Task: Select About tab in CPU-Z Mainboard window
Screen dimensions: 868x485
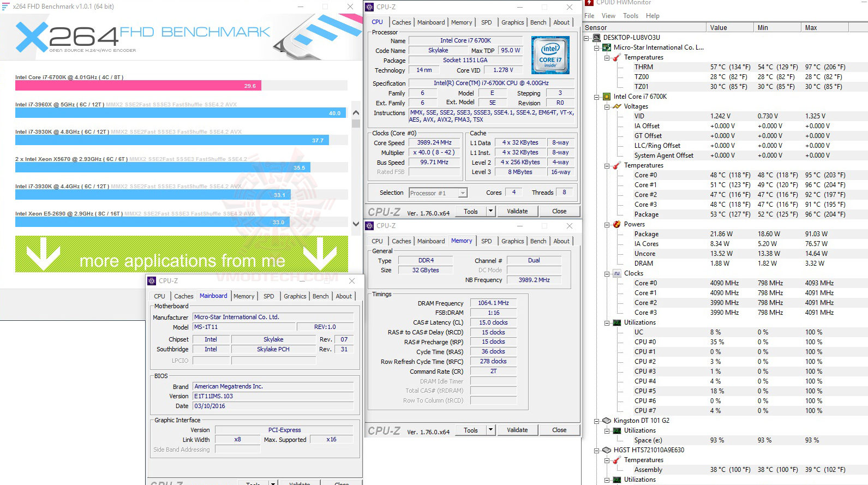Action: click(344, 296)
